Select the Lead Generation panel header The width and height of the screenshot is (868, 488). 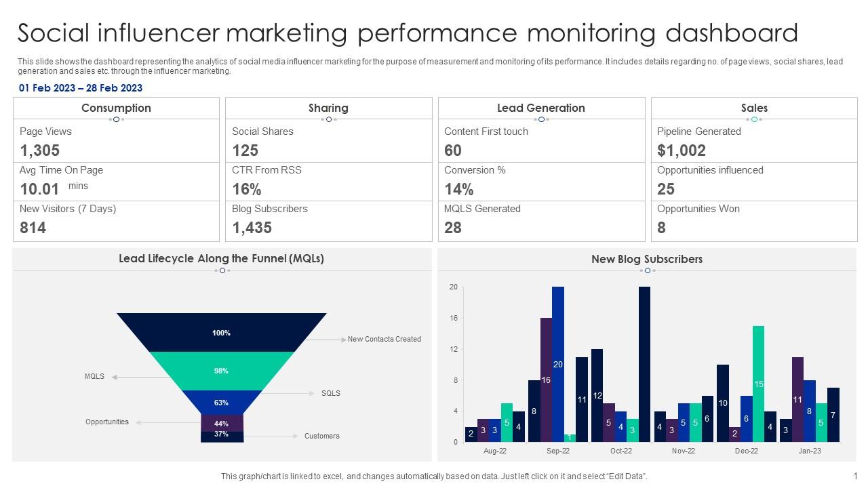(x=541, y=108)
